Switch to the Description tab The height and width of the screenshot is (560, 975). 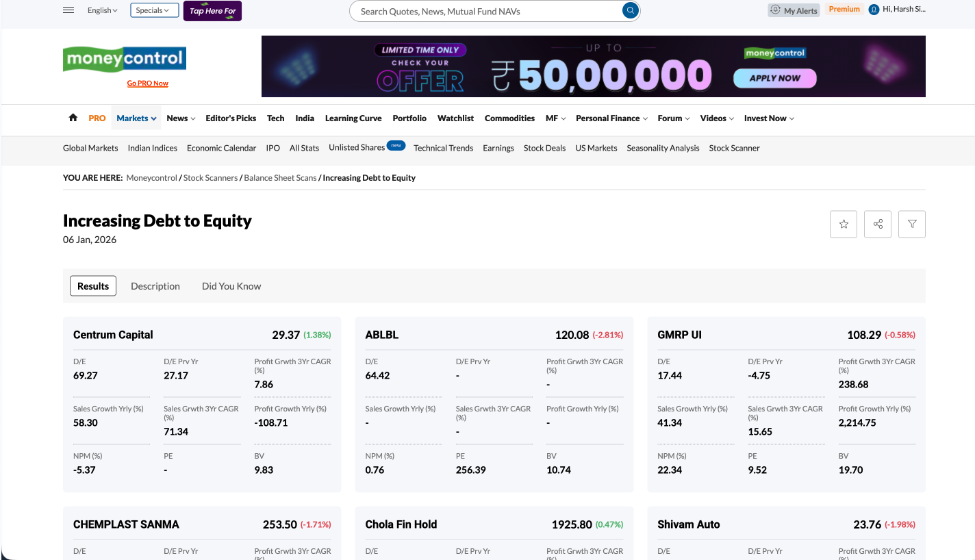point(155,286)
